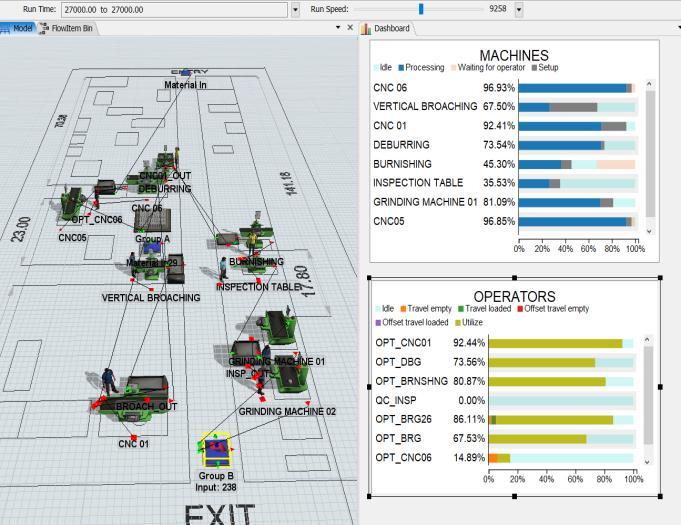Viewport: 681px width, 525px height.
Task: Click the Dashboard pane options arrow
Action: (678, 27)
